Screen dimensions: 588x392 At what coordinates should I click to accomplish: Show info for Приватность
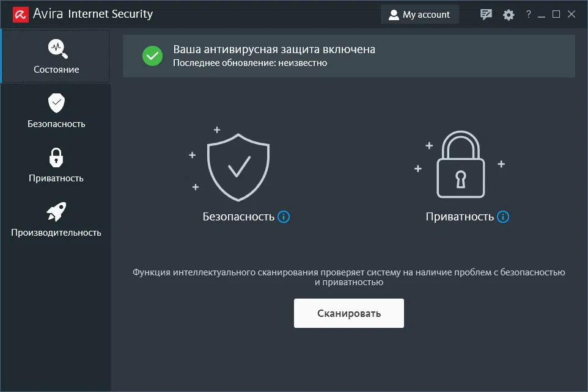503,217
